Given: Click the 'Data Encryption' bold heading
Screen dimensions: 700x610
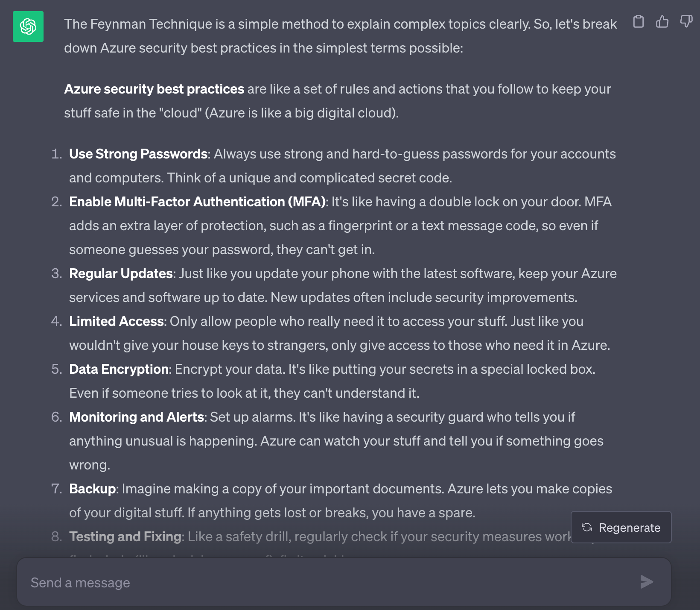Looking at the screenshot, I should coord(119,369).
